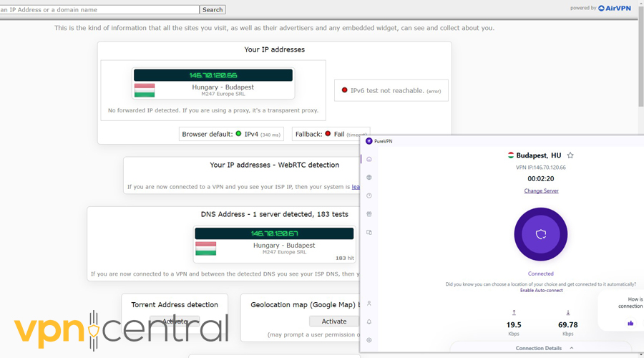Click the VPN IP:146.70.120.66 text
Screen dimensions: 644x358
point(541,168)
